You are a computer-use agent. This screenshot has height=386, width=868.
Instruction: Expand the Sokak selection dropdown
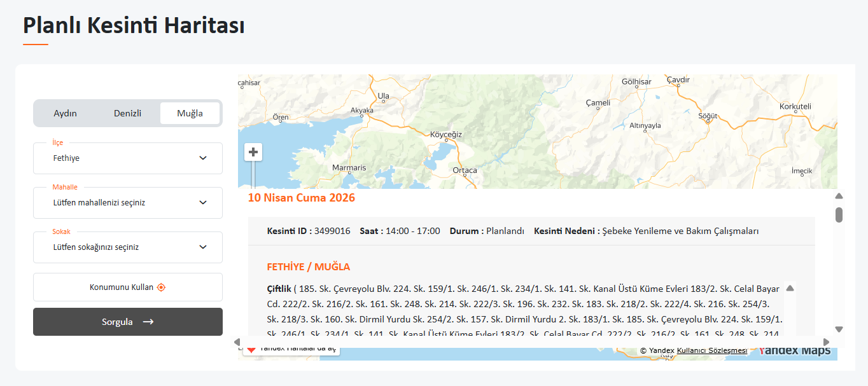click(128, 247)
